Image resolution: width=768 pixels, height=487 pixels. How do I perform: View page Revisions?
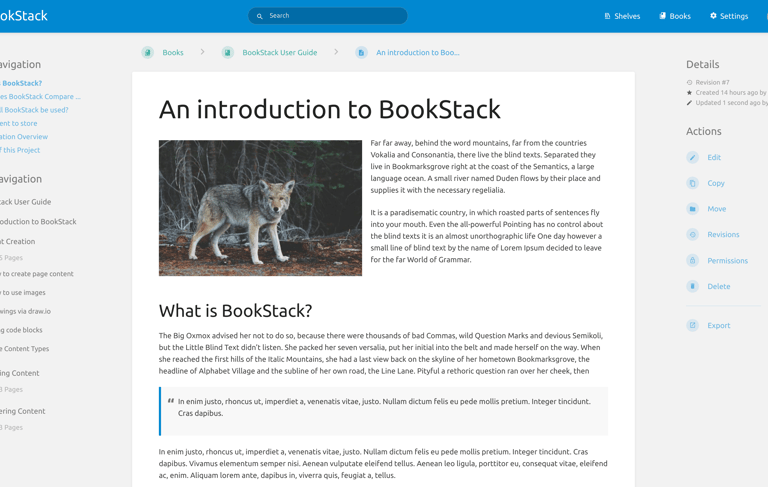[723, 235]
